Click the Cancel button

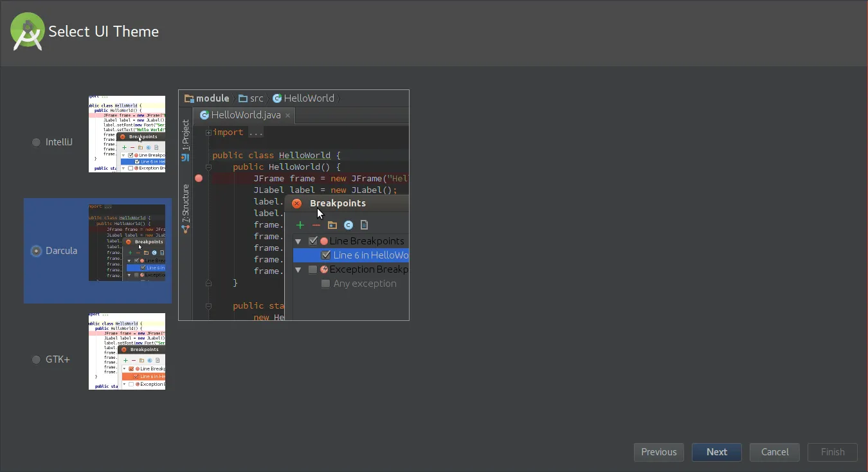point(775,452)
